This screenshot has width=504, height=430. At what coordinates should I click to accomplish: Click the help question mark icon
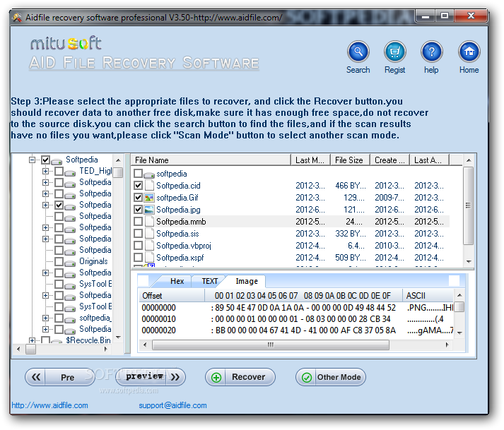tap(431, 52)
